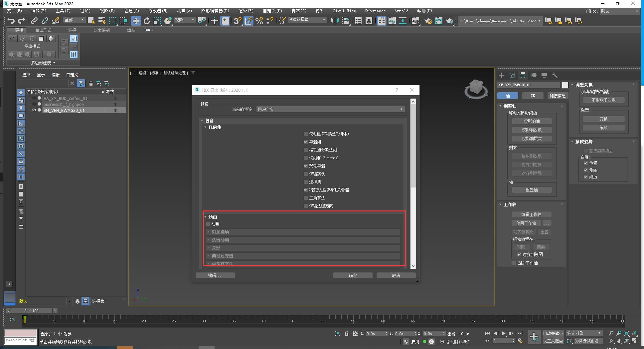Open the Mirror tool
The width and height of the screenshot is (644, 349).
pos(335,21)
